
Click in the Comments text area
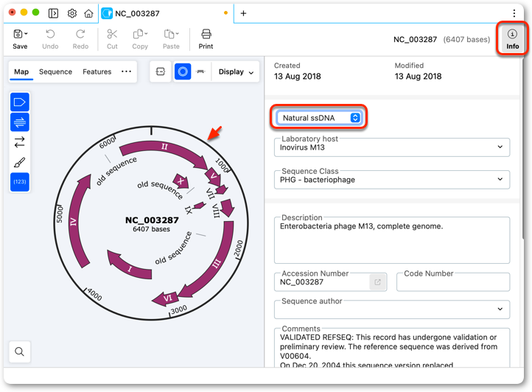tap(392, 349)
